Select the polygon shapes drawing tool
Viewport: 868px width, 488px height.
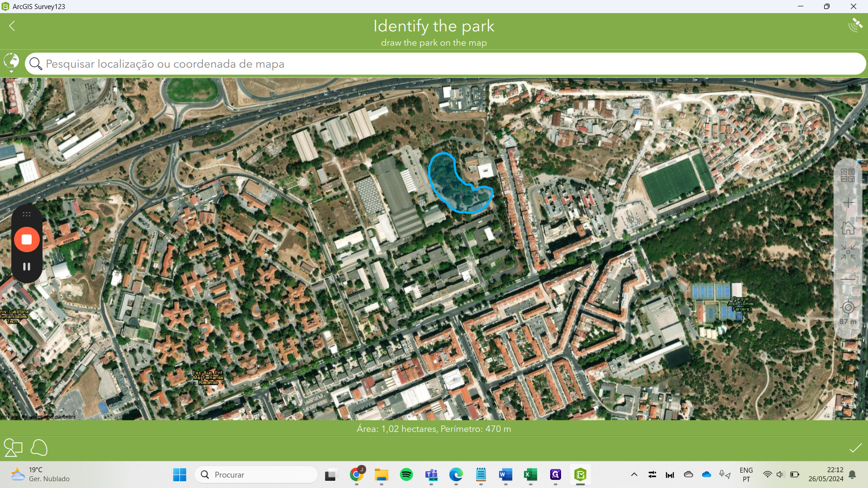13,448
